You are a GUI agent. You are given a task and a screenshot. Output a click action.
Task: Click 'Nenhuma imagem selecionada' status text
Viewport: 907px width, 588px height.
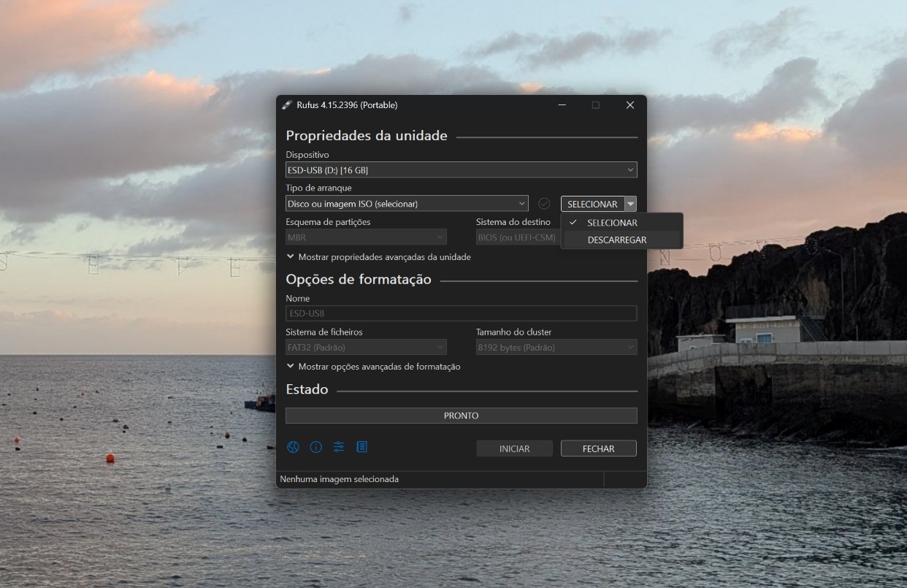(x=340, y=479)
